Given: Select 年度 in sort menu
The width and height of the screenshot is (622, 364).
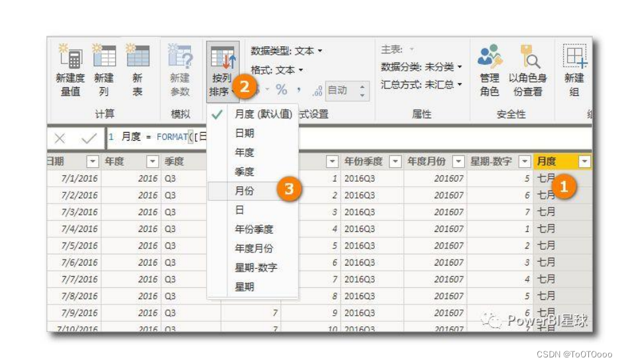Looking at the screenshot, I should pyautogui.click(x=253, y=152).
